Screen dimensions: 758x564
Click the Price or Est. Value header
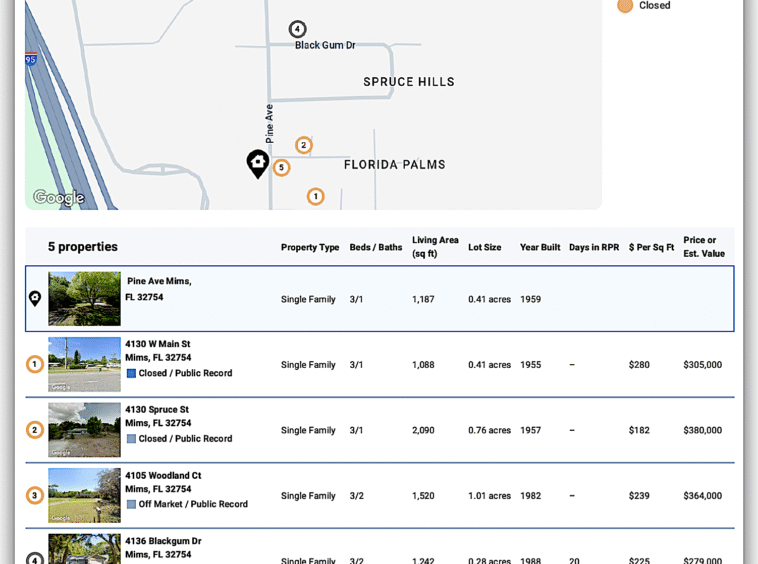pos(704,247)
